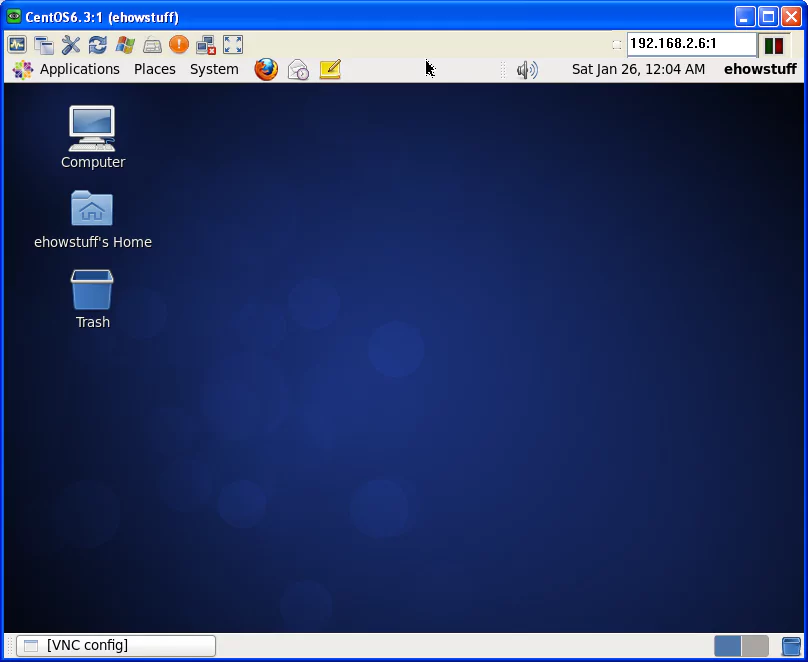Screen dimensions: 808x662
Task: Show status via orange exclamation icon
Action: tap(179, 44)
